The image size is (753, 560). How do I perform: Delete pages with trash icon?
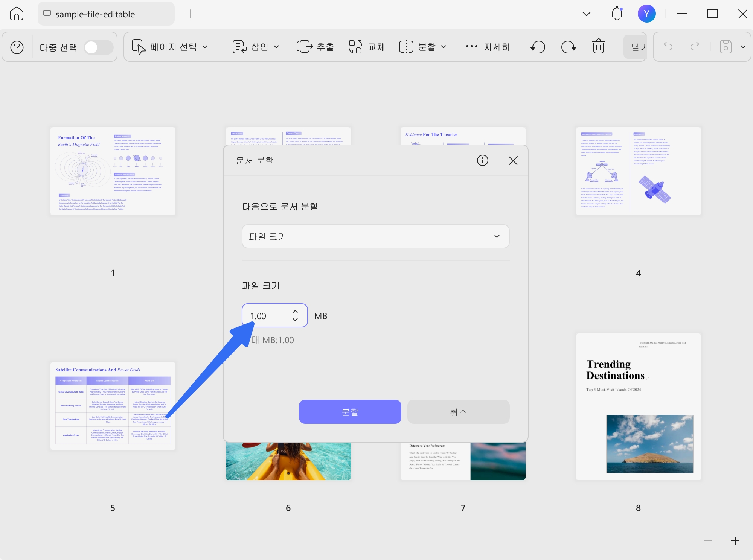(599, 47)
